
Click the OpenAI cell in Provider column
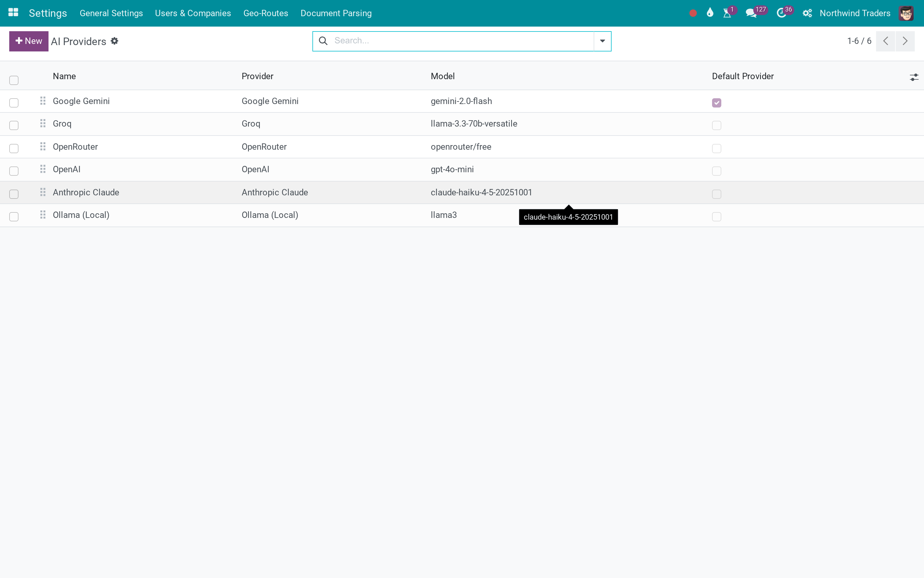click(256, 169)
